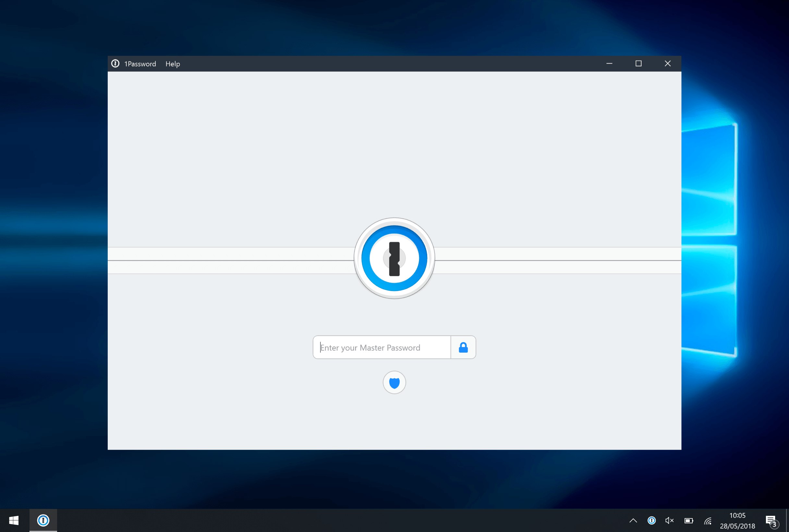Select the 1Password taskbar app icon
Image resolution: width=789 pixels, height=532 pixels.
point(43,520)
